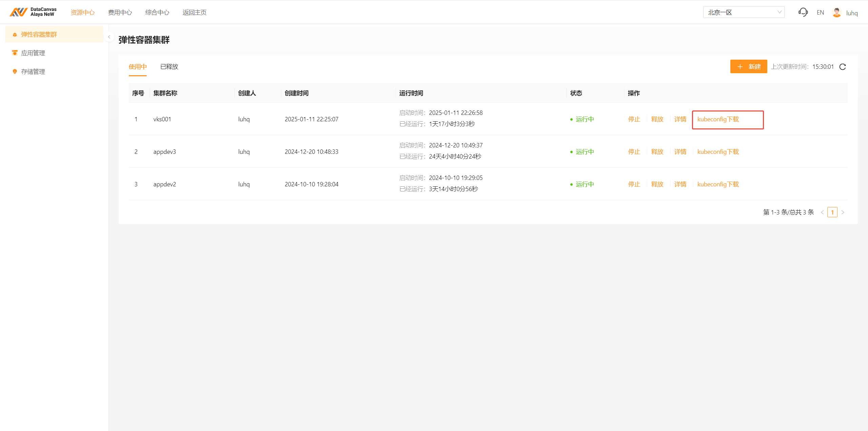
Task: Click the 运行时间 column header
Action: pos(411,93)
